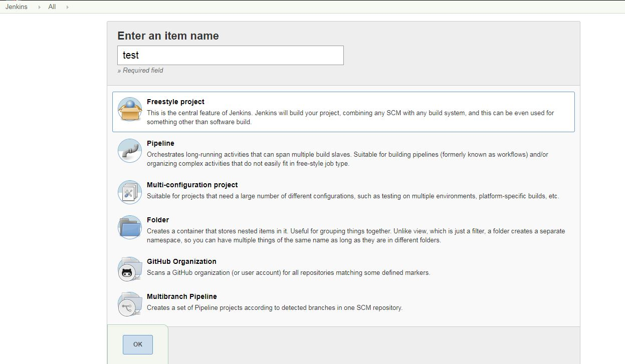Viewport: 625px width, 364px height.
Task: Pick the Multi-configuration project tools icon
Action: coord(130,192)
